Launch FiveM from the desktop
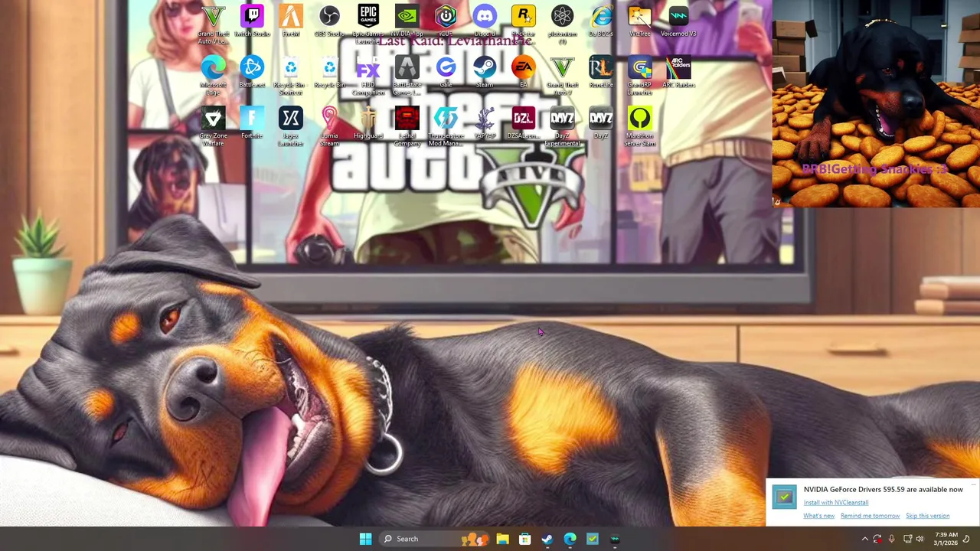980x551 pixels. 290,21
